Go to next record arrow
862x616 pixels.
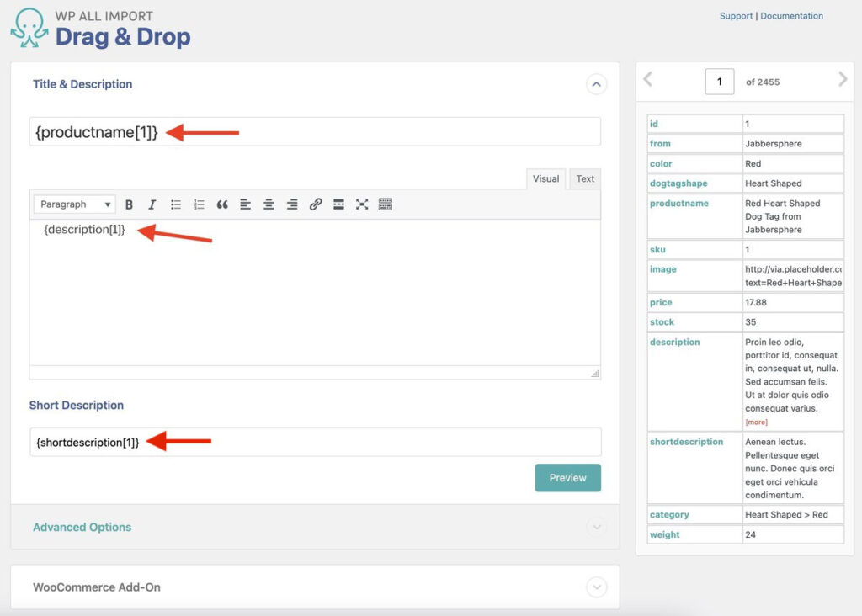(x=842, y=79)
